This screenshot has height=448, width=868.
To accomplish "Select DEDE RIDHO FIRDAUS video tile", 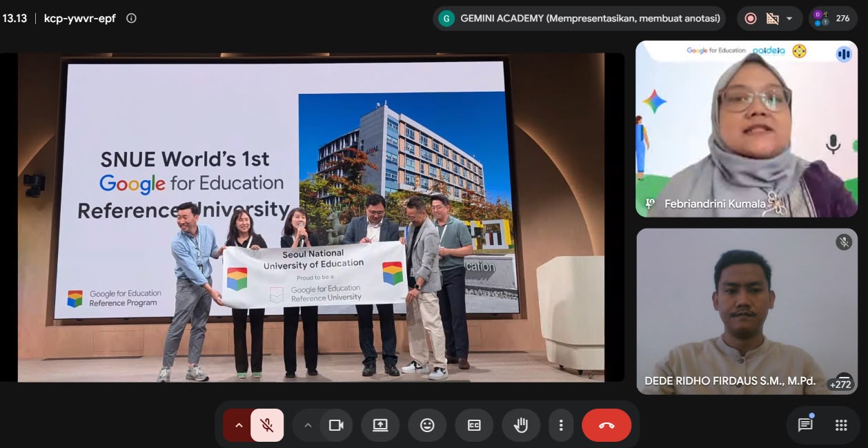I will pos(747,311).
